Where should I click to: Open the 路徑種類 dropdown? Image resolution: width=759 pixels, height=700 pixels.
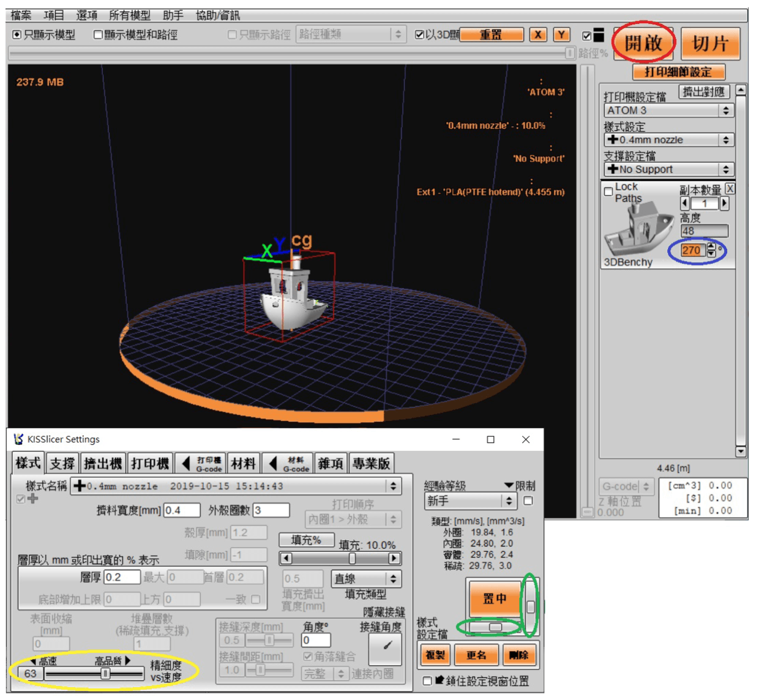tap(351, 34)
